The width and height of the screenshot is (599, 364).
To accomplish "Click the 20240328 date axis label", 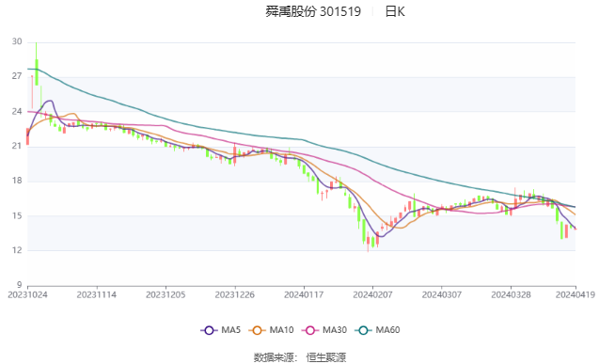I will coord(512,294).
